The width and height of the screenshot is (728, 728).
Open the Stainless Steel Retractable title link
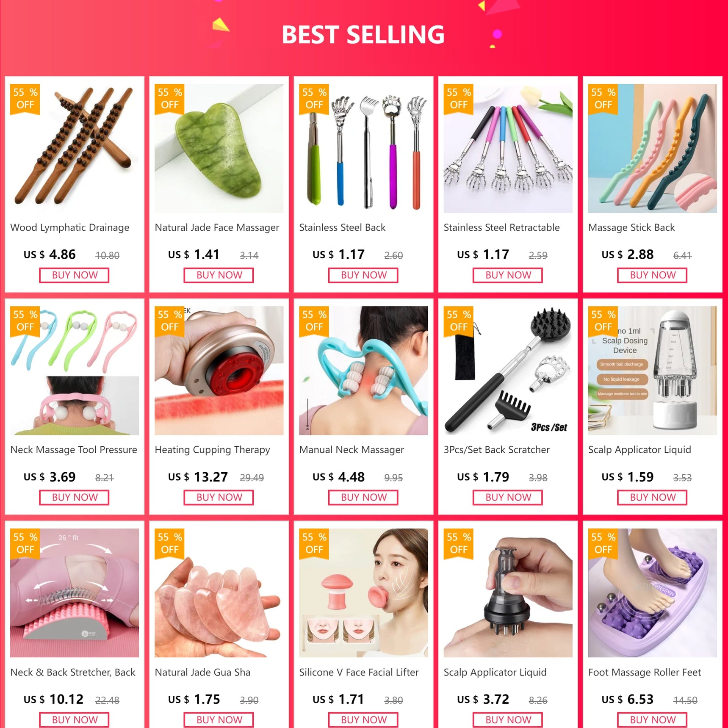[x=501, y=228]
